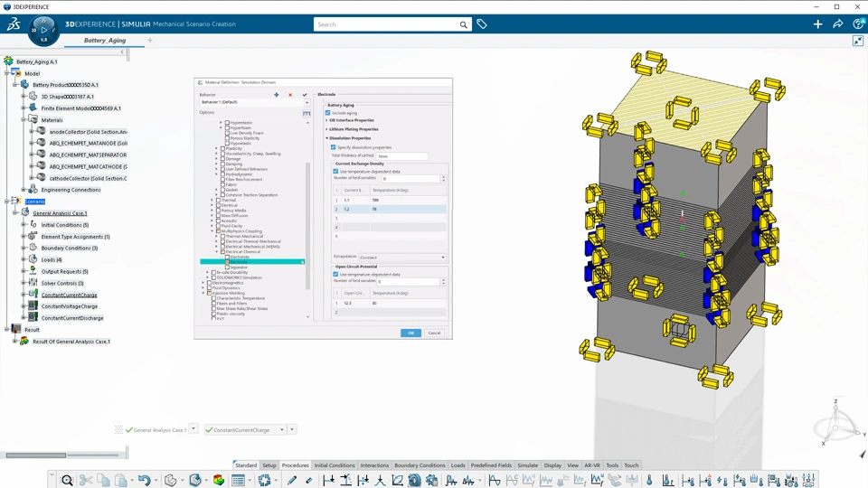Check the Acoustic option checkbox

[218, 221]
